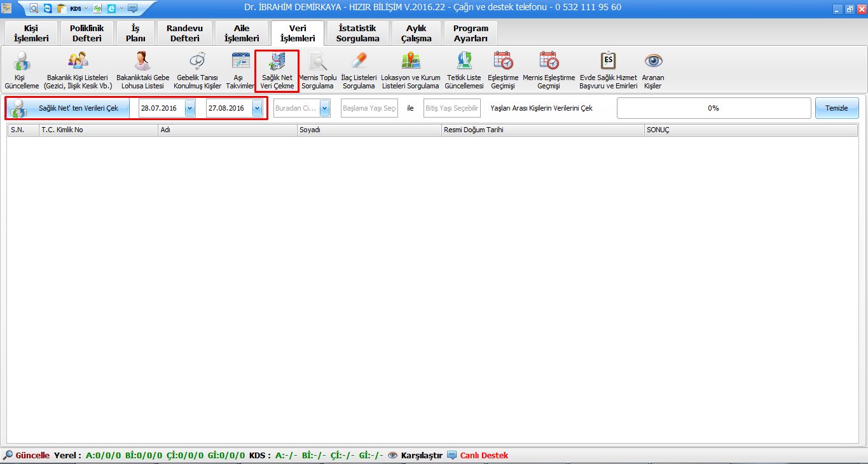
Task: Click the Aranan Kişiler eye icon
Action: (x=653, y=62)
